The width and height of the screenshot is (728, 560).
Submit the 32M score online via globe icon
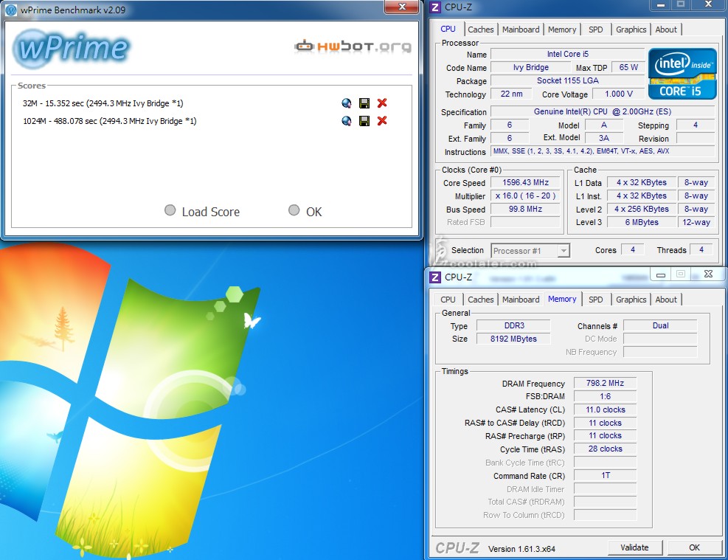coord(347,103)
